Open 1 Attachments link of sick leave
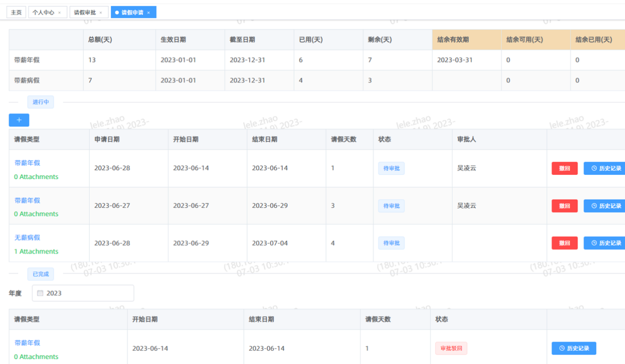The image size is (625, 364). pyautogui.click(x=36, y=251)
